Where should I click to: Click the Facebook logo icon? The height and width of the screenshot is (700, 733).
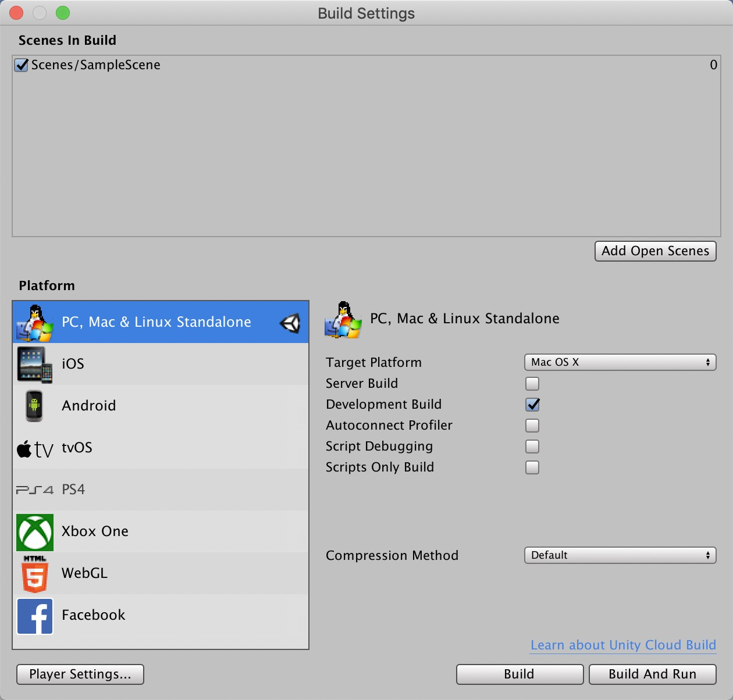(35, 616)
